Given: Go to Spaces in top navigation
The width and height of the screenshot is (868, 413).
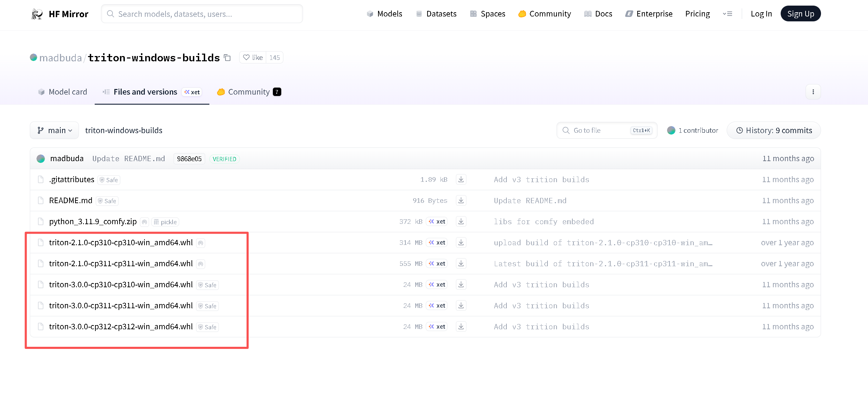Looking at the screenshot, I should tap(487, 14).
